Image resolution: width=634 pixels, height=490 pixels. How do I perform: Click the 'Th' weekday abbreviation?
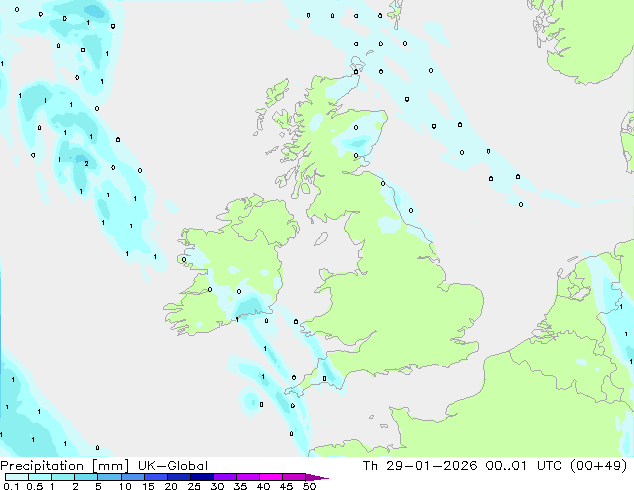pyautogui.click(x=370, y=466)
